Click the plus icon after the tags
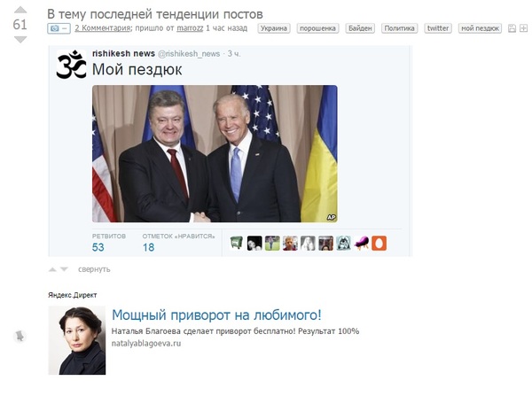This screenshot has height=396, width=532. click(523, 28)
